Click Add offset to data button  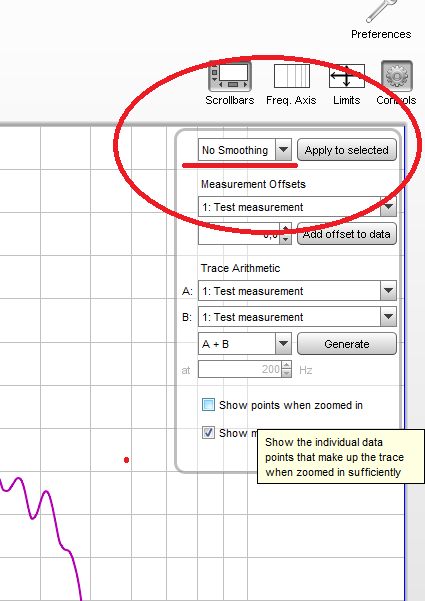(347, 234)
